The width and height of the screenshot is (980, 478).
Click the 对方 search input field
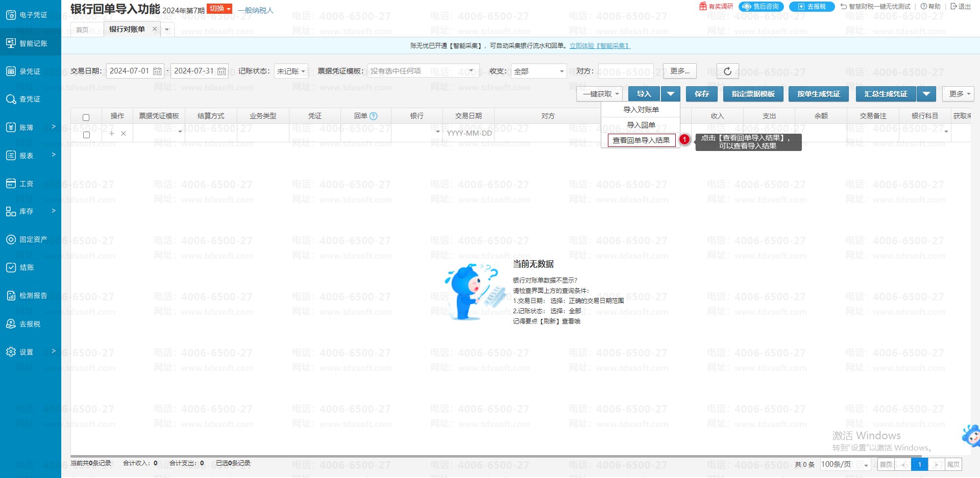pyautogui.click(x=626, y=71)
